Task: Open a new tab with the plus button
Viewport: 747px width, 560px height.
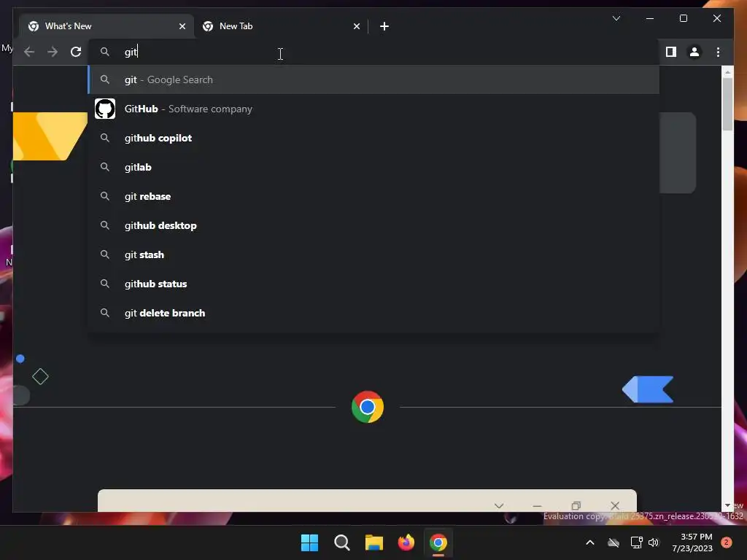Action: (384, 26)
